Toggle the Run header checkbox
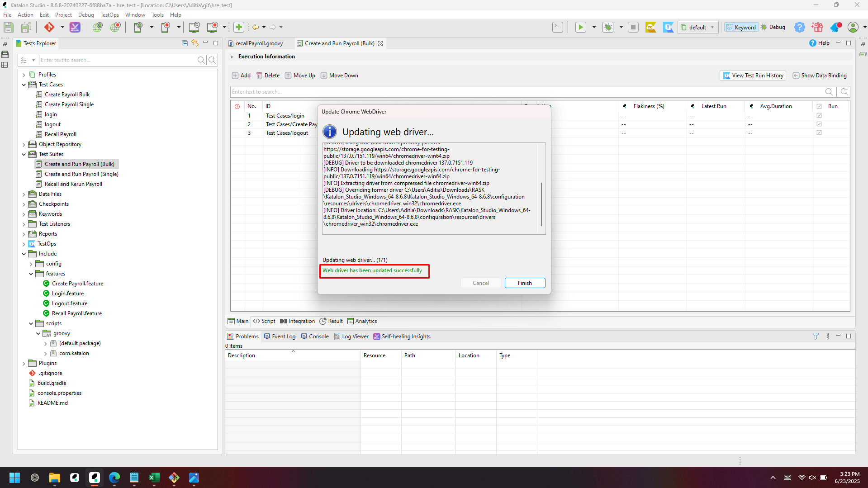Image resolution: width=868 pixels, height=488 pixels. coord(819,106)
